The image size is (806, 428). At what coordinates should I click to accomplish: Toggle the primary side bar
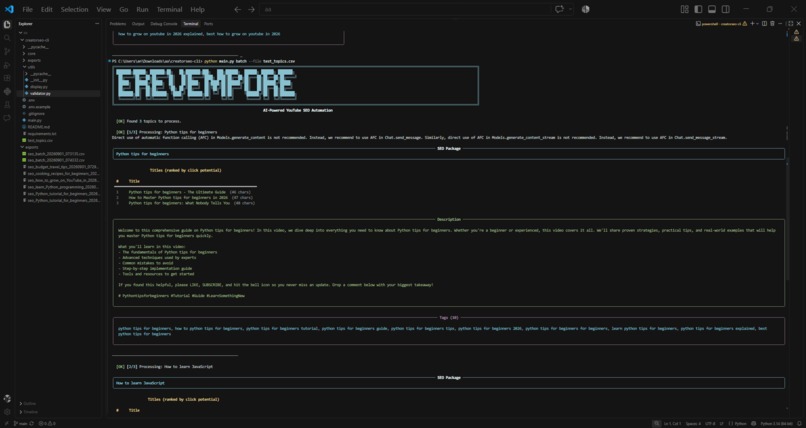pyautogui.click(x=698, y=9)
